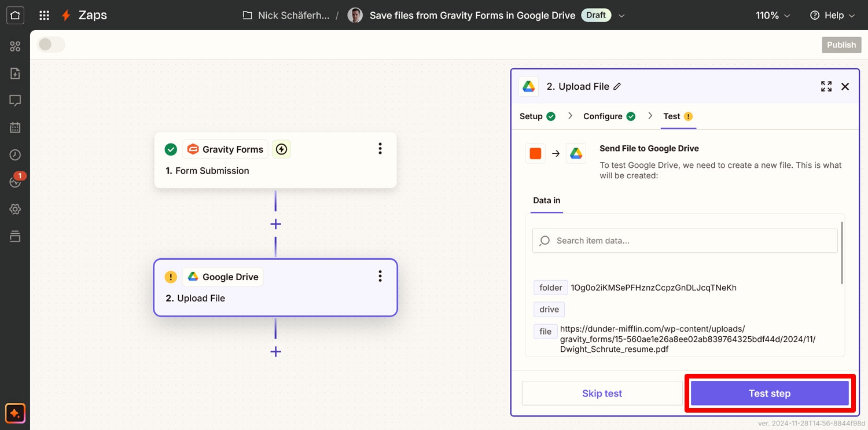Image resolution: width=868 pixels, height=430 pixels.
Task: Open the Form Submission step three-dot menu
Action: tap(380, 149)
